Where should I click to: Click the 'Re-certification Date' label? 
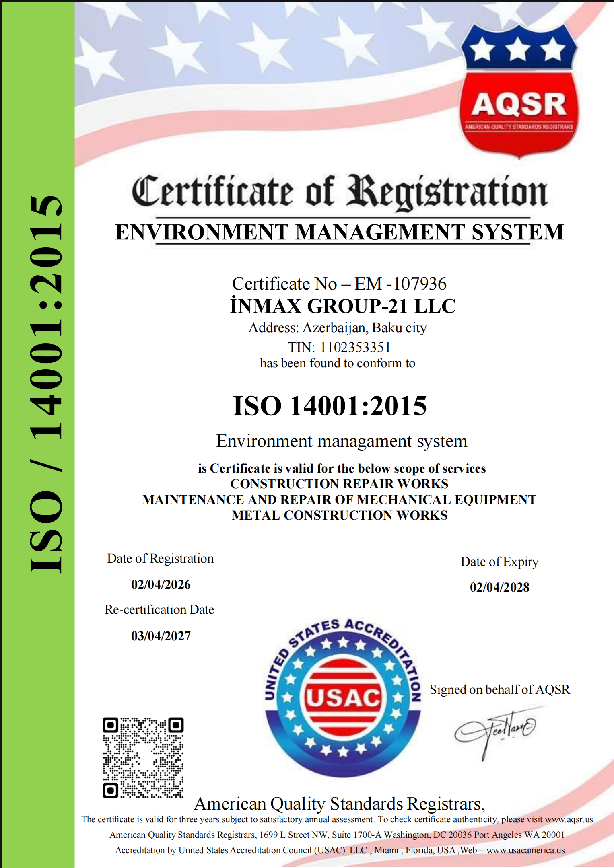[x=159, y=610]
